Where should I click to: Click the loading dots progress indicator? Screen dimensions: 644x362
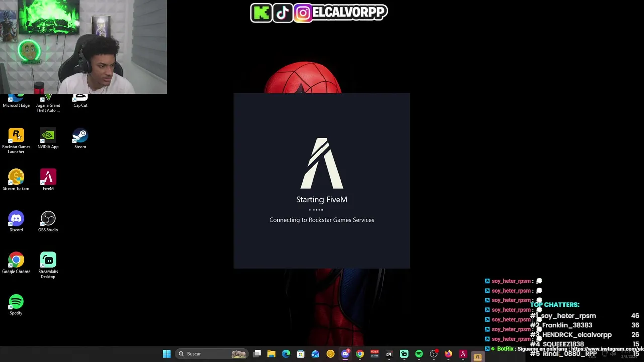click(316, 210)
